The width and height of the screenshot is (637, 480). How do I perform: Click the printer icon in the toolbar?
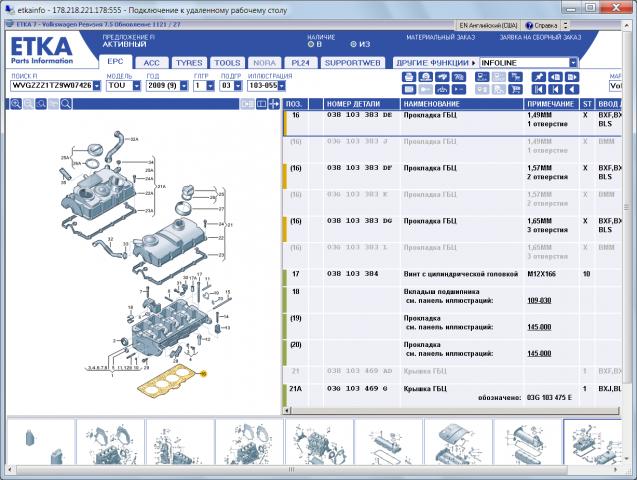coord(409,77)
